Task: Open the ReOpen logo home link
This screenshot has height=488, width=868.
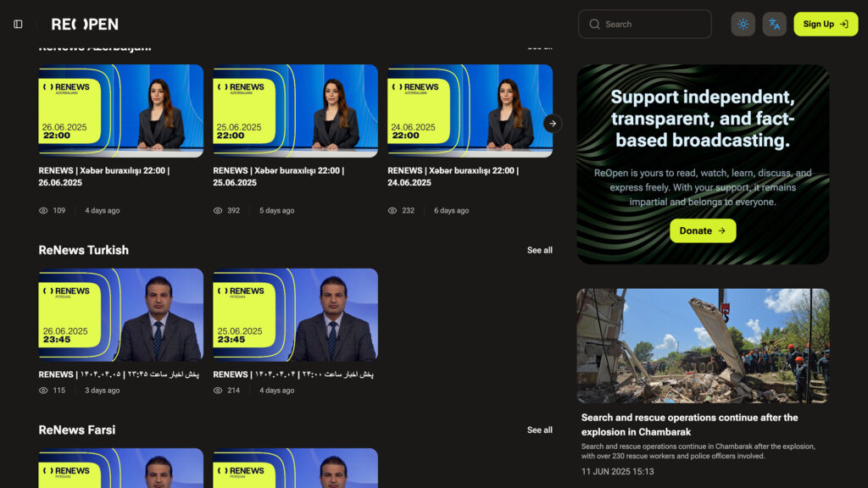Action: (x=85, y=25)
